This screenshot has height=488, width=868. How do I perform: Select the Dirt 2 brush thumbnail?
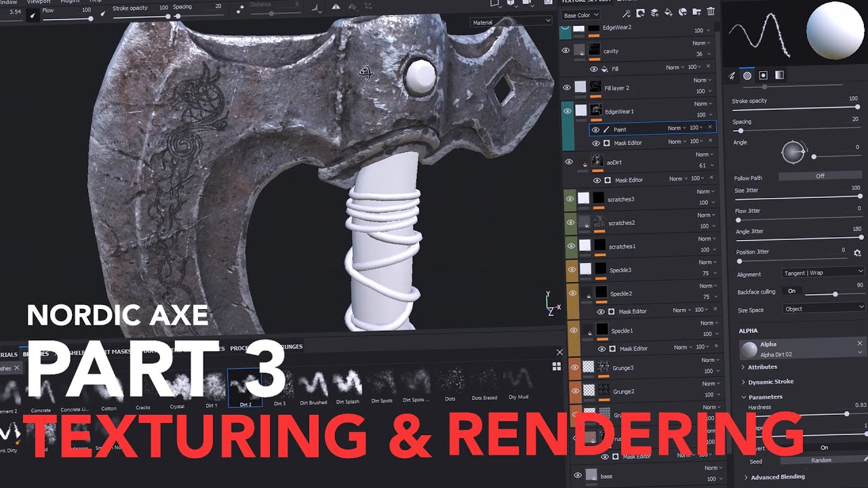(x=245, y=388)
